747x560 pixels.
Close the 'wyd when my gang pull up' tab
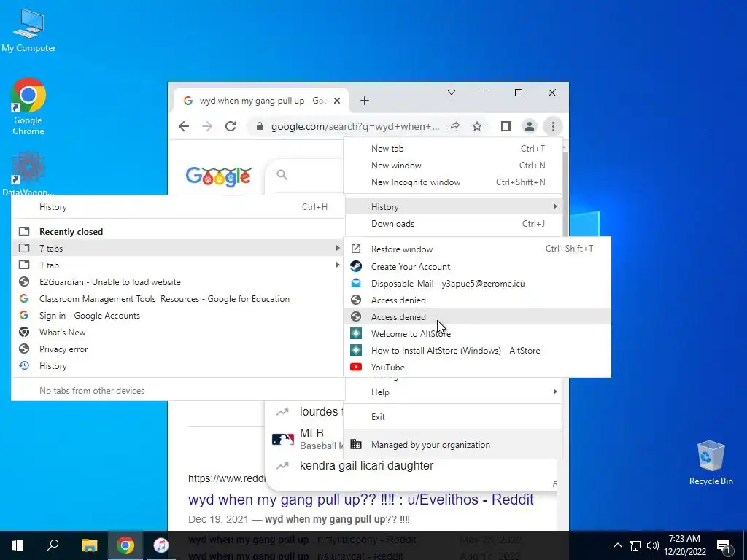pyautogui.click(x=337, y=101)
